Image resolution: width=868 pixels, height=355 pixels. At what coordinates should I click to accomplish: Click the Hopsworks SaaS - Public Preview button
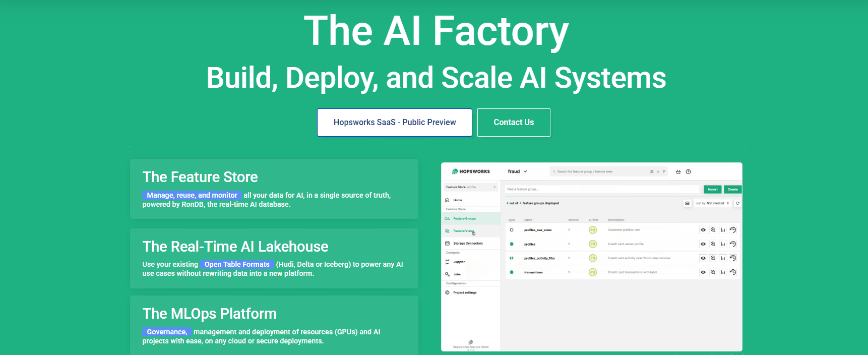pyautogui.click(x=394, y=123)
